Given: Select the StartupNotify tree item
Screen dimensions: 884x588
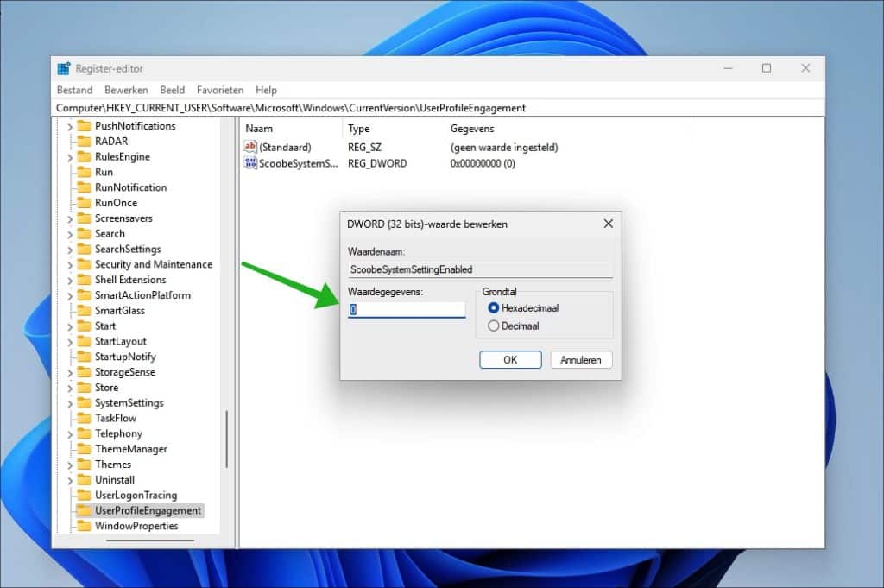Looking at the screenshot, I should tap(125, 357).
